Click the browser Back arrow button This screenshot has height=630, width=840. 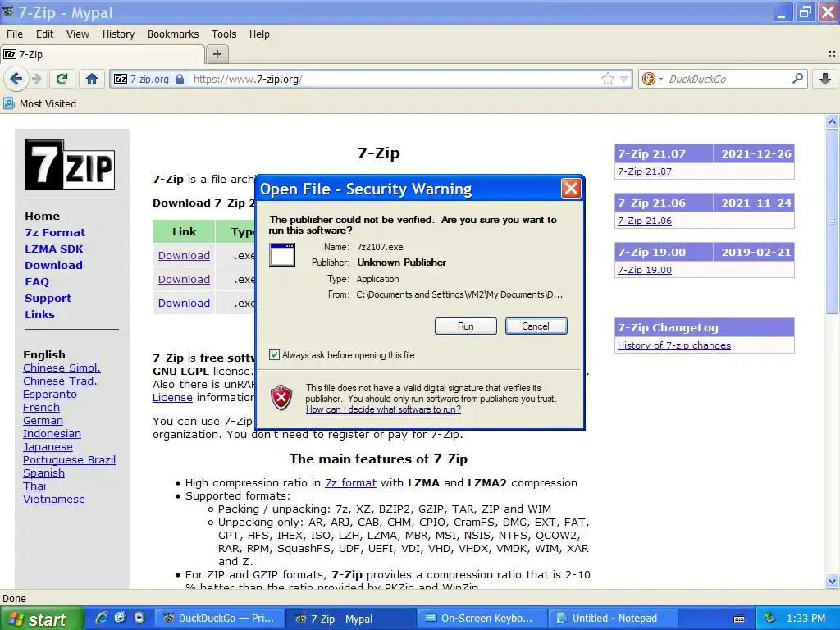(x=16, y=80)
